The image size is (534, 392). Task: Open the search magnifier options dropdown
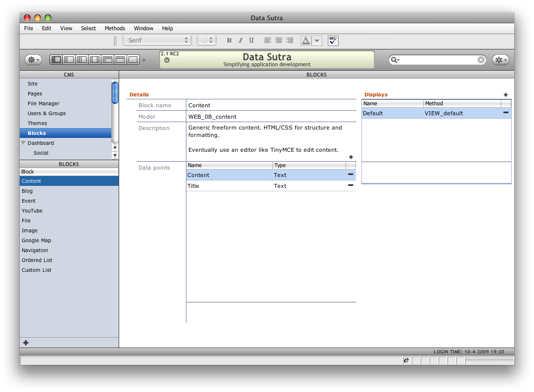click(395, 60)
